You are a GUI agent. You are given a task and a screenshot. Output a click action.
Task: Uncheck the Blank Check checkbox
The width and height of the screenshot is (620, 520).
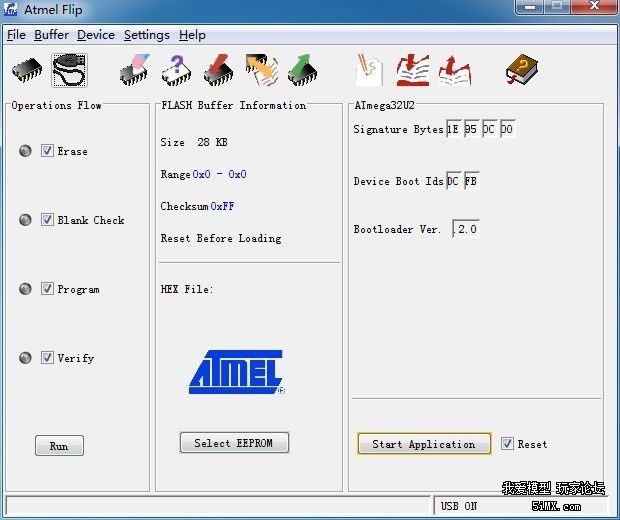[x=47, y=219]
